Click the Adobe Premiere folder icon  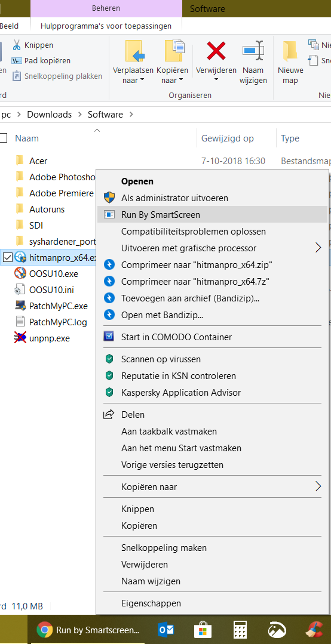click(19, 193)
